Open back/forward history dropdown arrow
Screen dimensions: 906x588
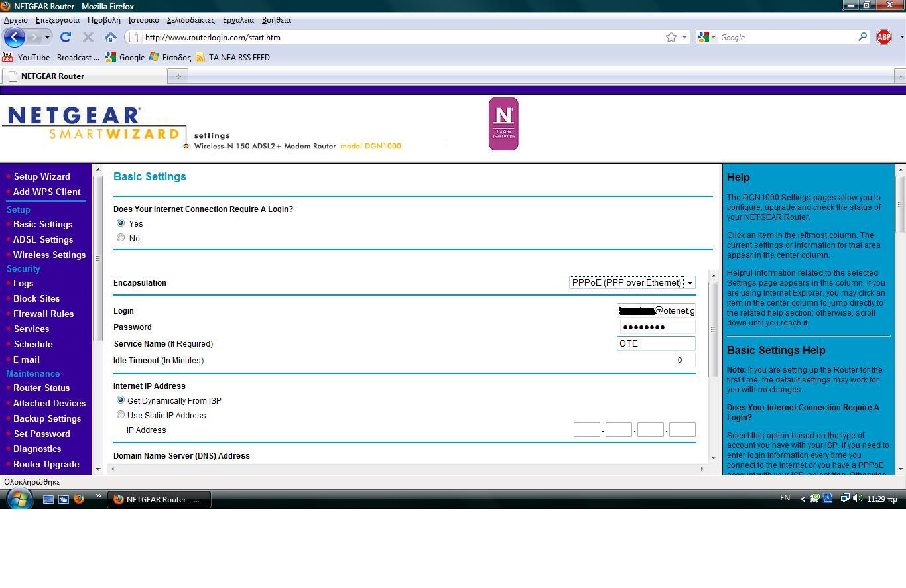pyautogui.click(x=47, y=37)
